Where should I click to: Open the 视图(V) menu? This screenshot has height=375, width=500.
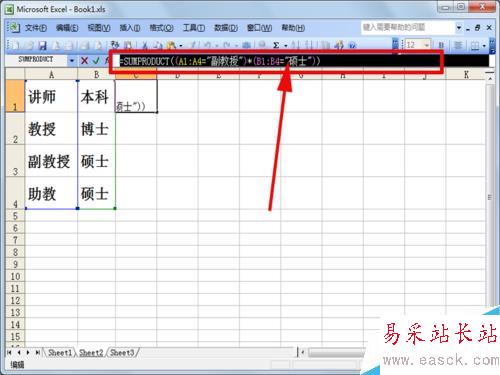[99, 28]
